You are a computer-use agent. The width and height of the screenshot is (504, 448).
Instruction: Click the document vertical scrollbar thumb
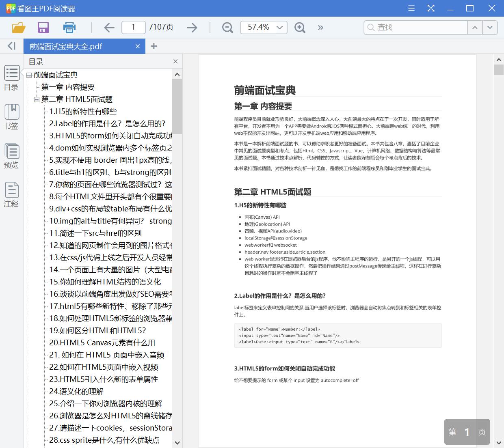pyautogui.click(x=499, y=70)
